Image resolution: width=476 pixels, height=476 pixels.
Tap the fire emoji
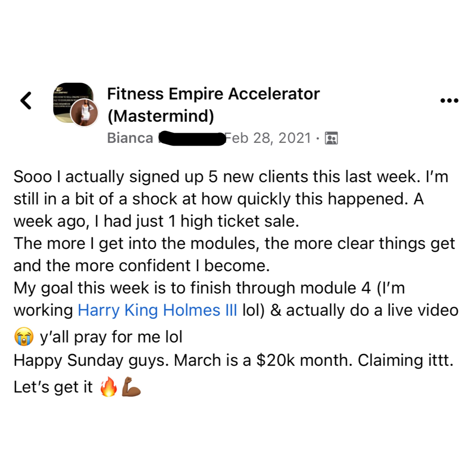click(x=108, y=387)
